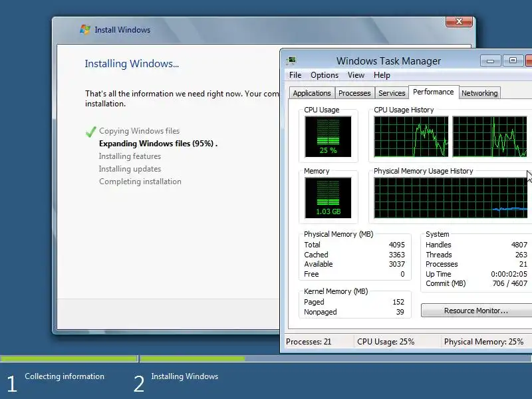Screen dimensions: 532x399
Task: Switch to the Networking tab
Action: tap(479, 93)
